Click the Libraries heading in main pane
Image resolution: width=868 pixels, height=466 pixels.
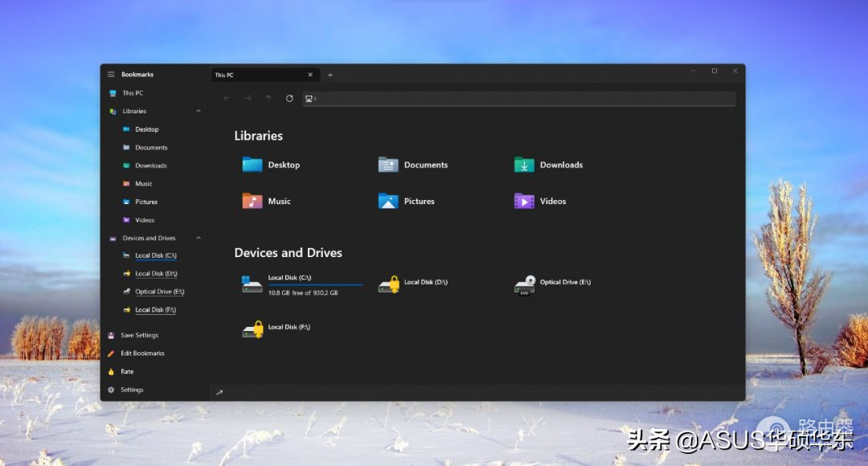tap(259, 136)
